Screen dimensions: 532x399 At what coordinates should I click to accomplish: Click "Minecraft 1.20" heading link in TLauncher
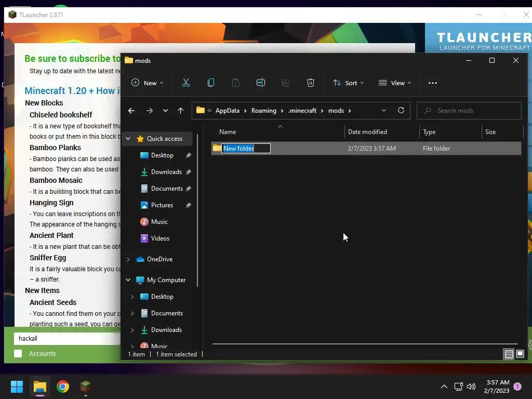click(x=56, y=90)
